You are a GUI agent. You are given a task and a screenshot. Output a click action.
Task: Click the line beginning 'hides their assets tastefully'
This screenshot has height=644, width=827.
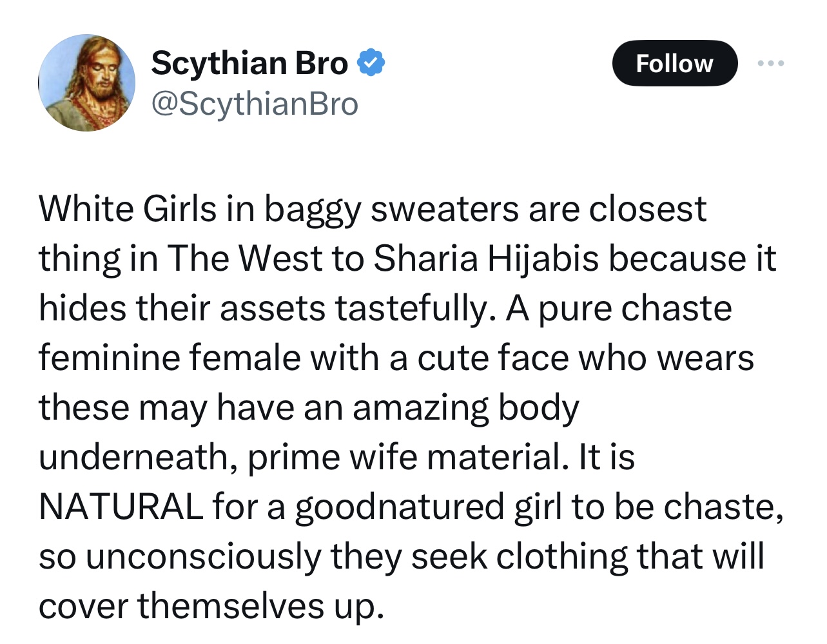(x=385, y=309)
